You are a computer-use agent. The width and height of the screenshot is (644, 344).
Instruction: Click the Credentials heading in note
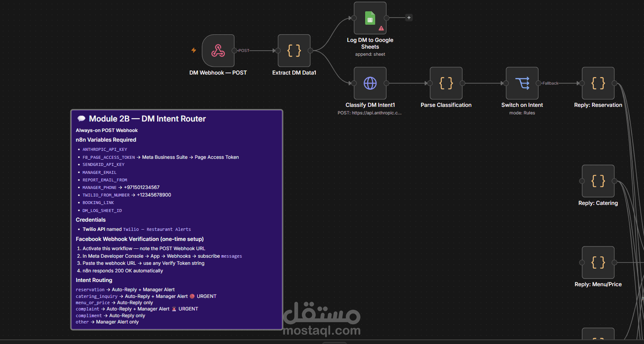pyautogui.click(x=91, y=220)
